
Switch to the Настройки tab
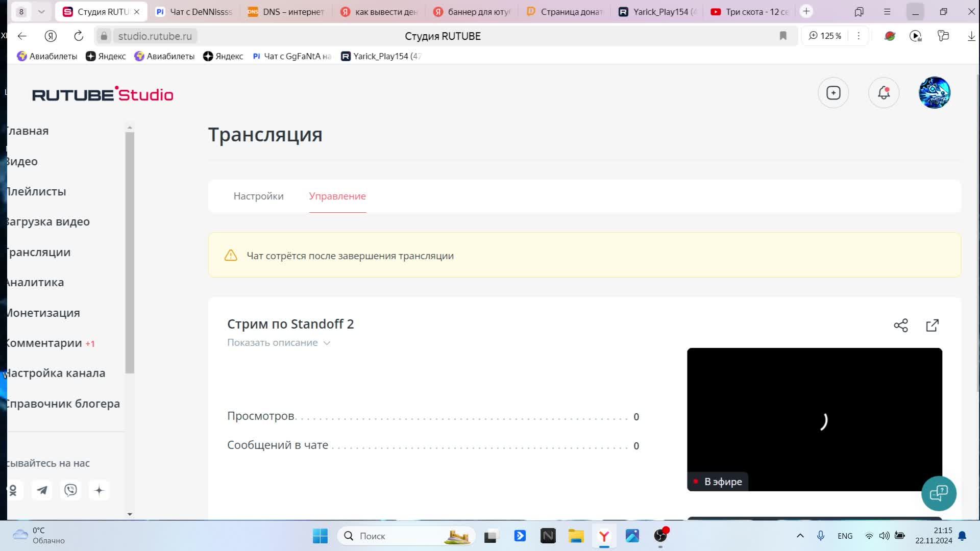pos(258,196)
